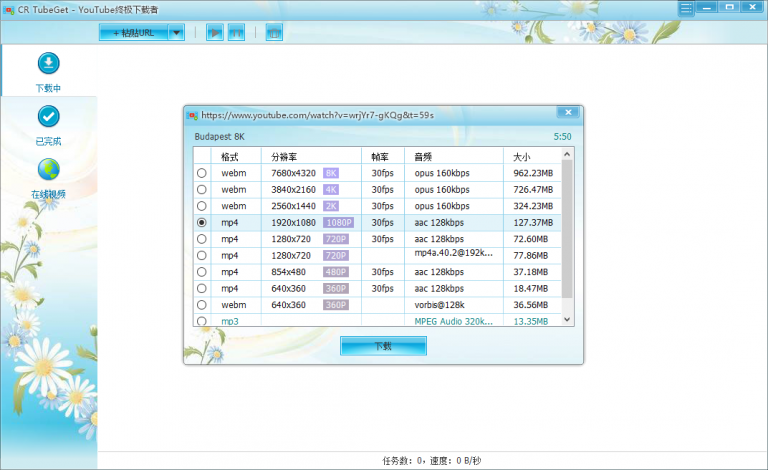Screen dimensions: 768x470
Task: Open the Completed section in the sidebar
Action: [48, 125]
